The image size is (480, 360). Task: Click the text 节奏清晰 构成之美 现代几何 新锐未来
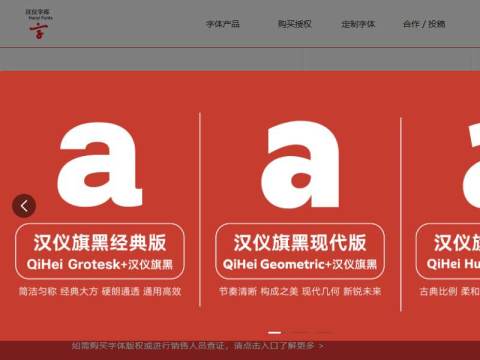coord(300,291)
